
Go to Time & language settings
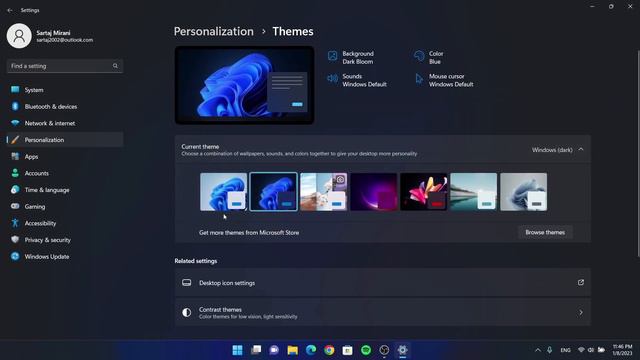pyautogui.click(x=65, y=190)
